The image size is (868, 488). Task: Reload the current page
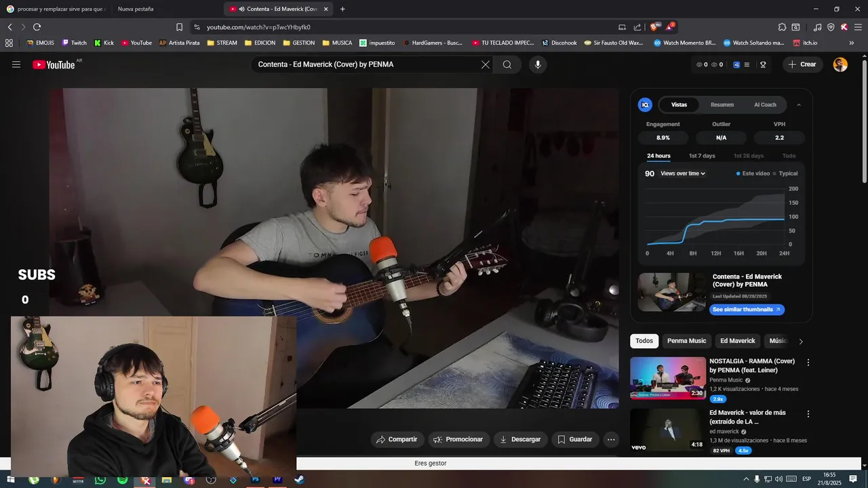pos(37,27)
